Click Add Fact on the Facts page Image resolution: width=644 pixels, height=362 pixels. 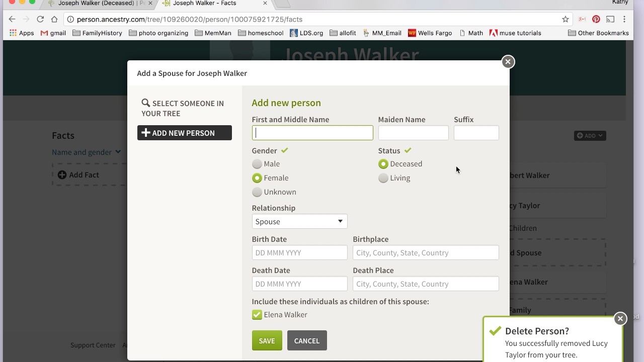point(78,175)
